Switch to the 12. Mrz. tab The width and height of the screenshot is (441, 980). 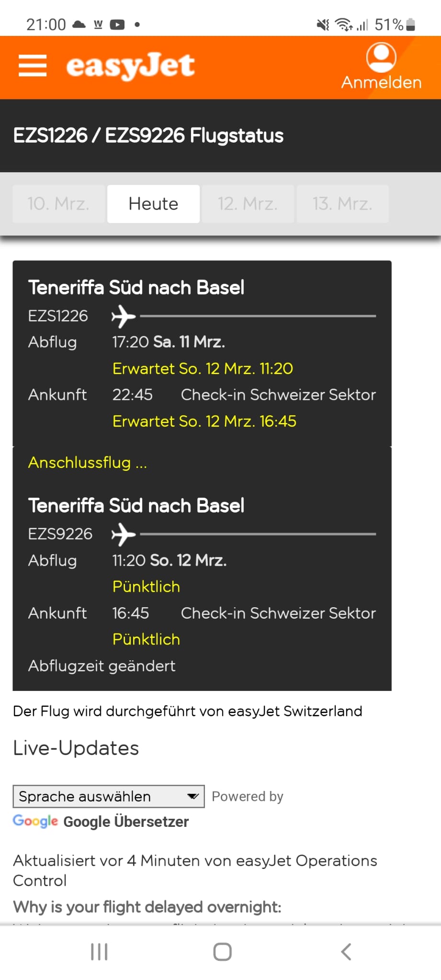click(x=248, y=204)
